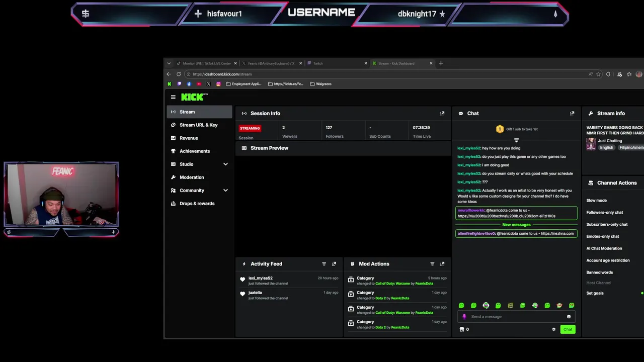Go to Revenue page
Screen dimensions: 644x362
[x=199, y=138]
